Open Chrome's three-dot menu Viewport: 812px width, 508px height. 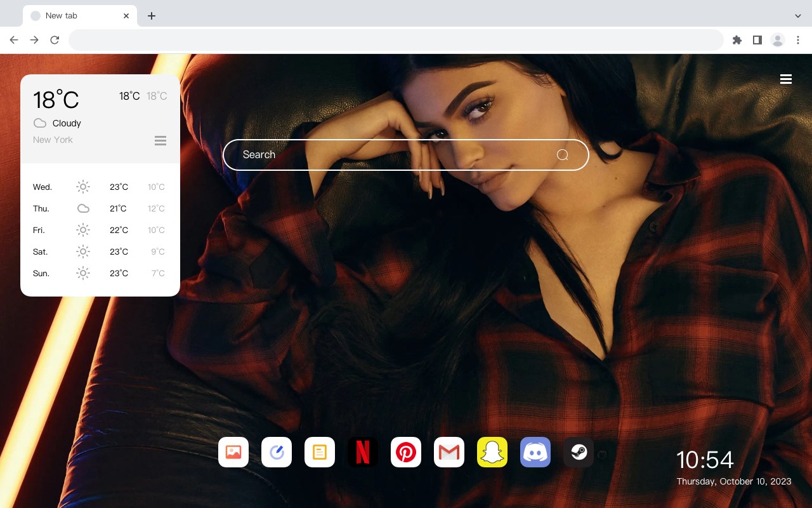coord(798,40)
